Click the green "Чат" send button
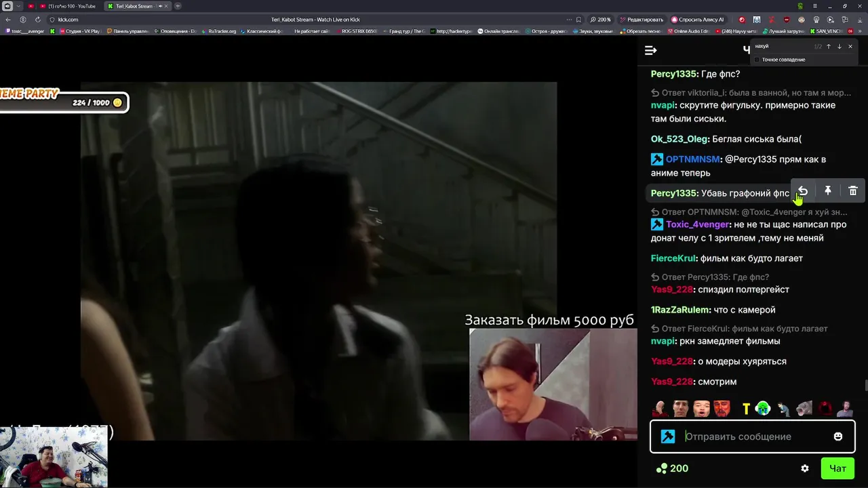Screen dimensions: 868x488 (x=837, y=468)
